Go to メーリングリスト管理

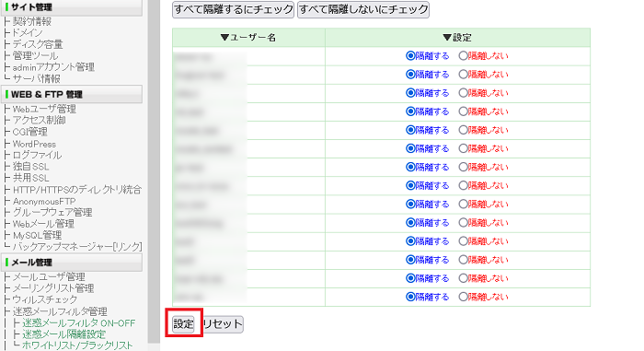[x=53, y=288]
